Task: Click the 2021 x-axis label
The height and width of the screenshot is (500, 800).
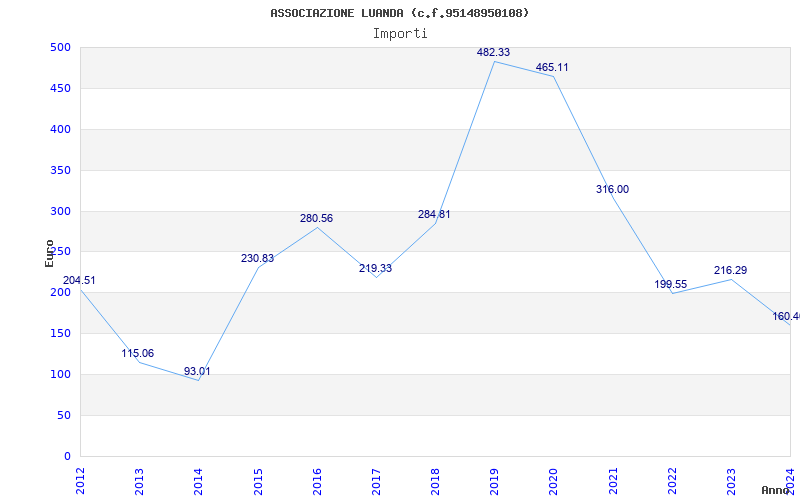Action: click(x=613, y=481)
